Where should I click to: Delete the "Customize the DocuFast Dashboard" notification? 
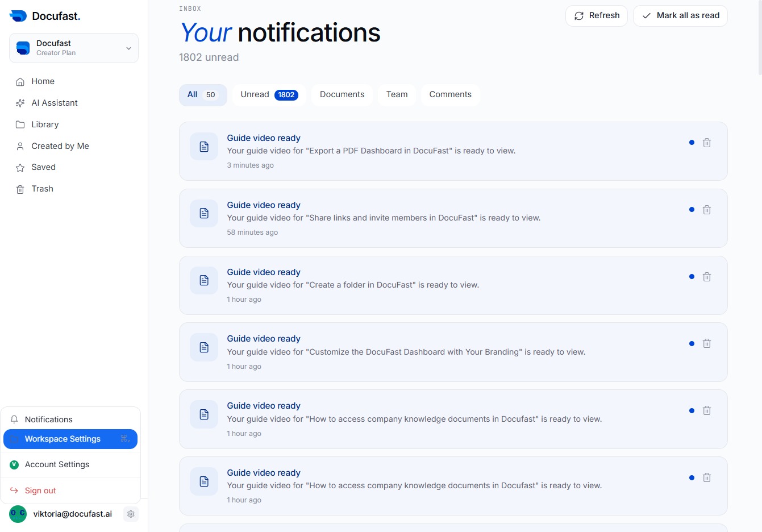pos(707,343)
